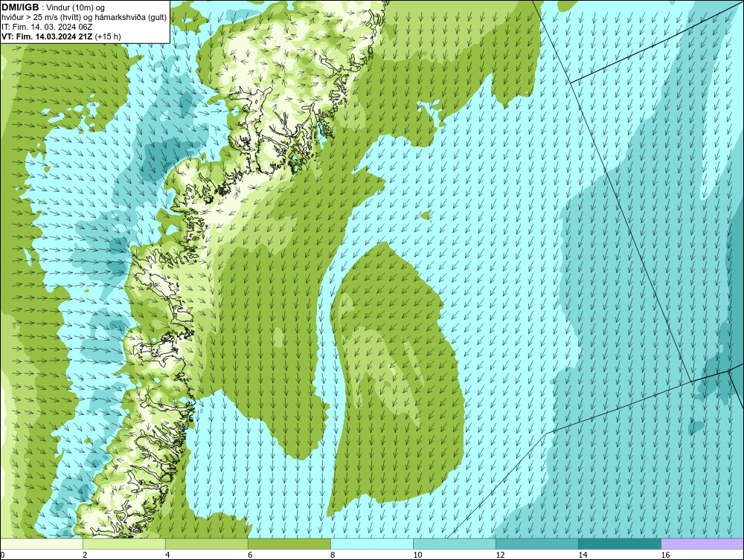Click the legend label '8'
The image size is (744, 560).
[x=333, y=555]
